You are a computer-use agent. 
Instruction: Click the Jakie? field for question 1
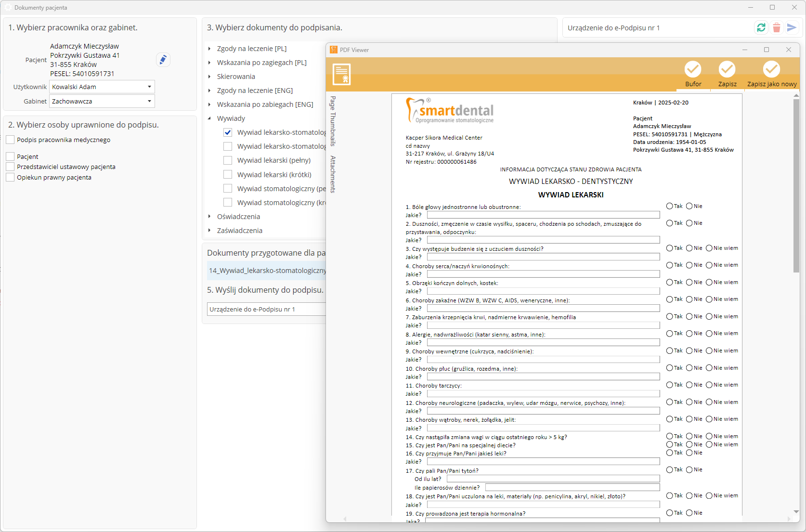coord(543,215)
